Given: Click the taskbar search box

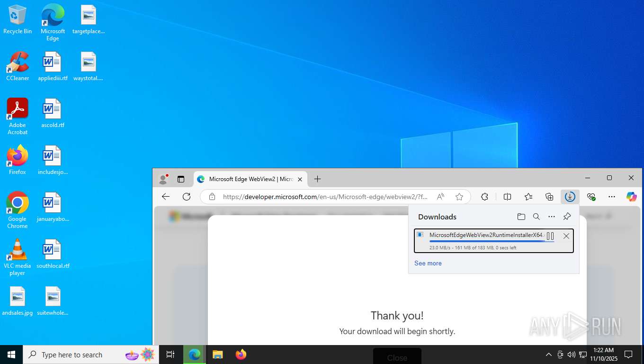Looking at the screenshot, I should pos(91,355).
